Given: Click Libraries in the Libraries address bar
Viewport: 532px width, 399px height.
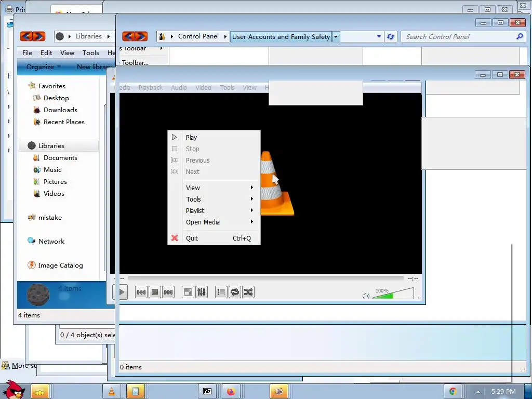Looking at the screenshot, I should coord(88,36).
